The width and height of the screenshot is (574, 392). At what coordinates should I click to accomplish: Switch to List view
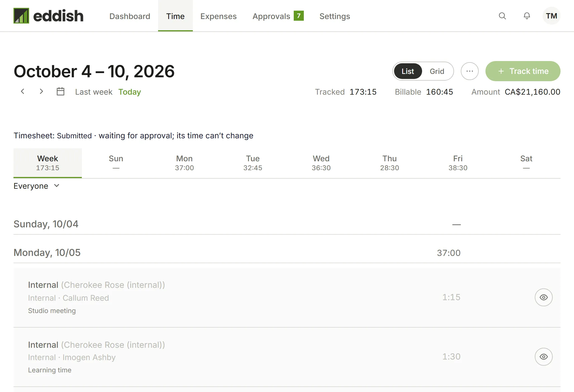[x=408, y=71]
